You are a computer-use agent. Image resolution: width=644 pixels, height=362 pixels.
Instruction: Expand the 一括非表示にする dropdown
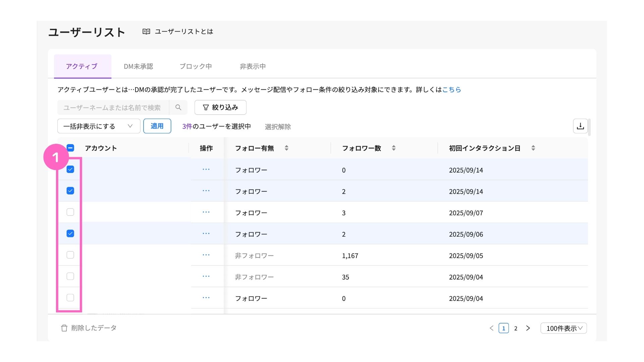pos(99,126)
